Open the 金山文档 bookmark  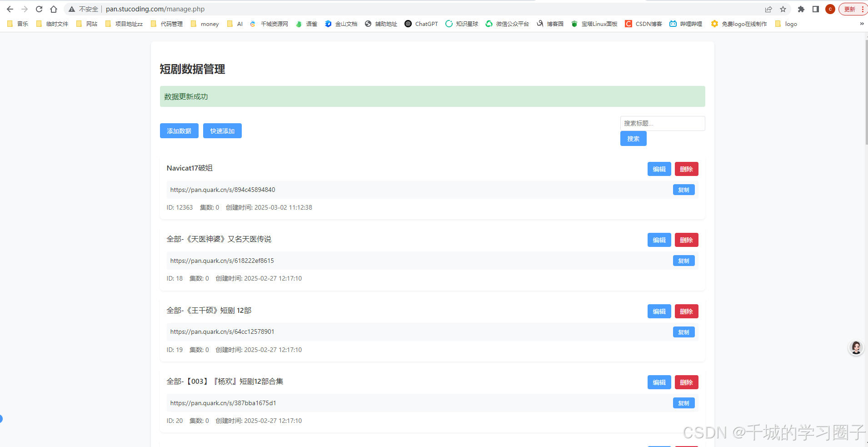341,24
